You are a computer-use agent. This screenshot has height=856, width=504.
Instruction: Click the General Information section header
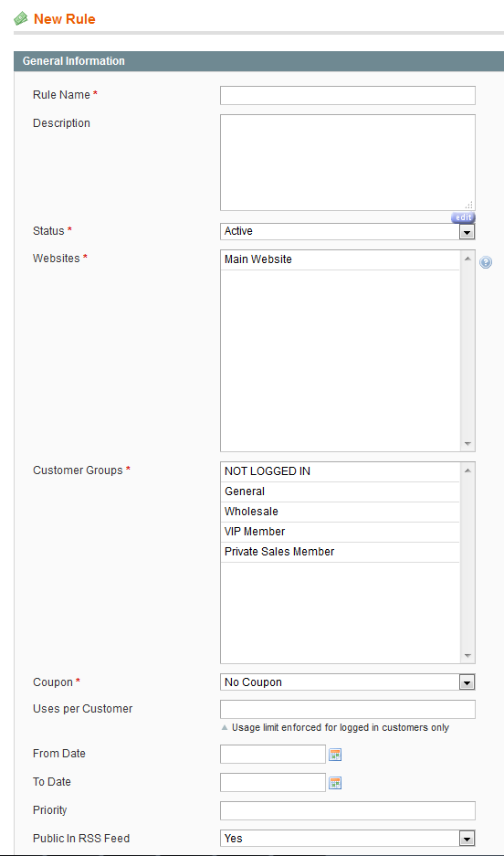[x=258, y=61]
